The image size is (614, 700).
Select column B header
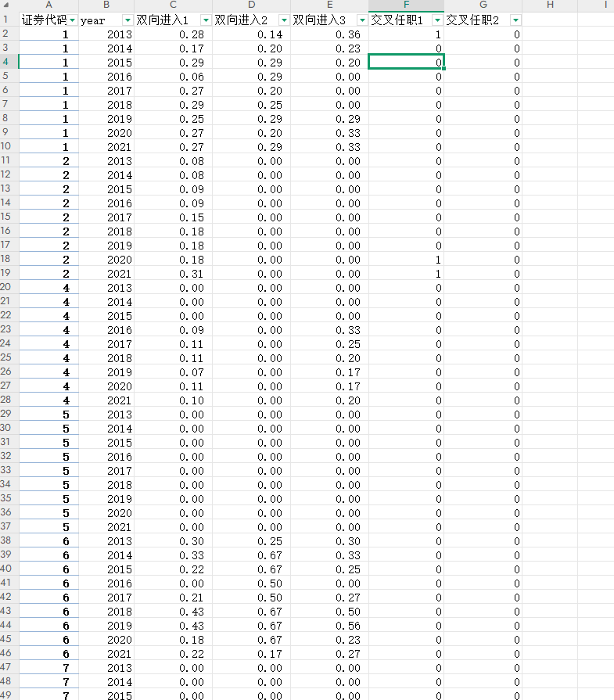pos(106,5)
